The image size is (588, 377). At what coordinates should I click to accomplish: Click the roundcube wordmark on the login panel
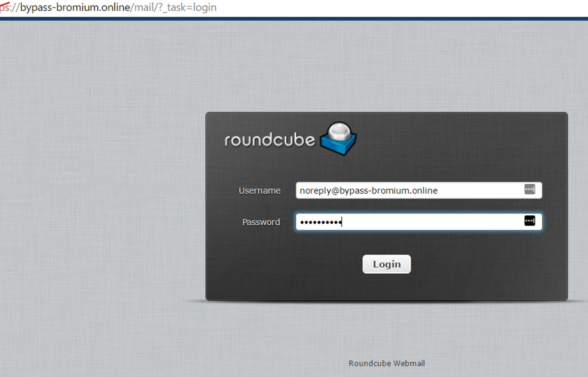point(269,139)
